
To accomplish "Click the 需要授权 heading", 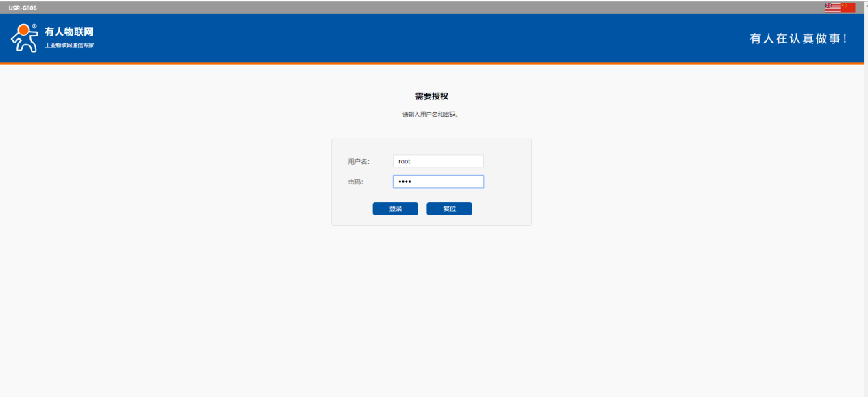I will pyautogui.click(x=431, y=97).
